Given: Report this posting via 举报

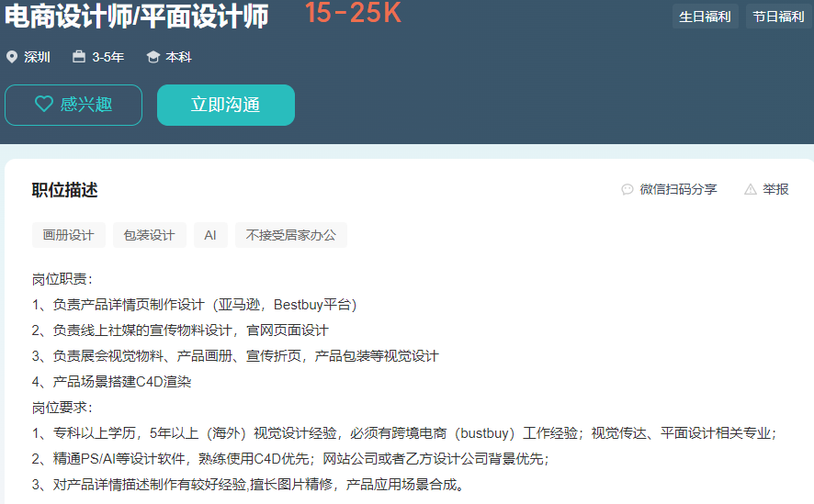Looking at the screenshot, I should tap(767, 189).
